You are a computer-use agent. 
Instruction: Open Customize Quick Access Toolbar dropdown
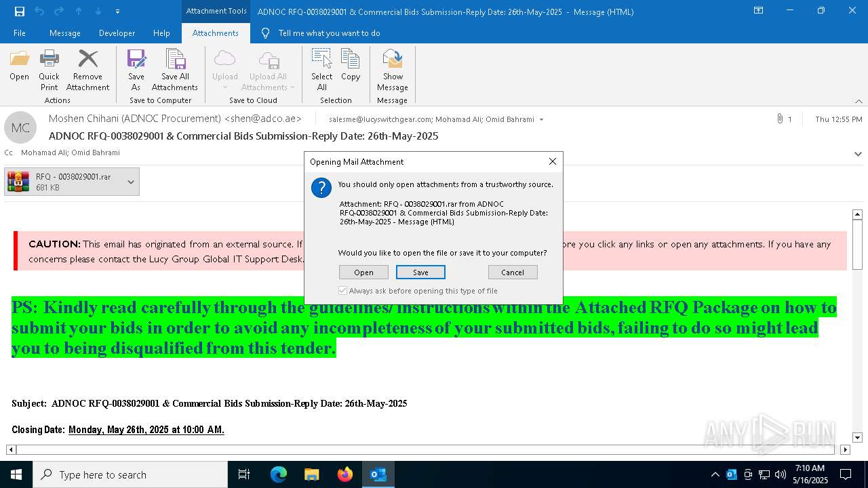117,12
